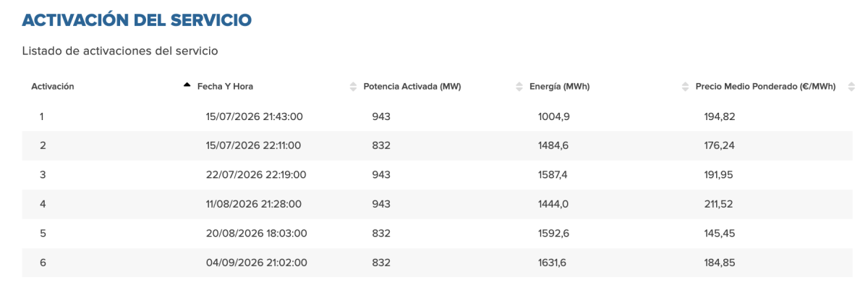
Task: Click sort arrows beside Potencia Activada (MW)
Action: click(x=353, y=87)
